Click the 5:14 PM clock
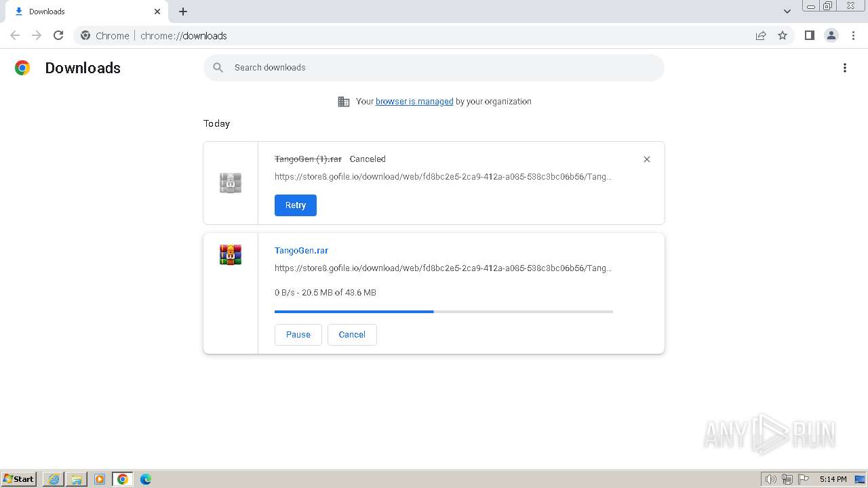 click(833, 479)
